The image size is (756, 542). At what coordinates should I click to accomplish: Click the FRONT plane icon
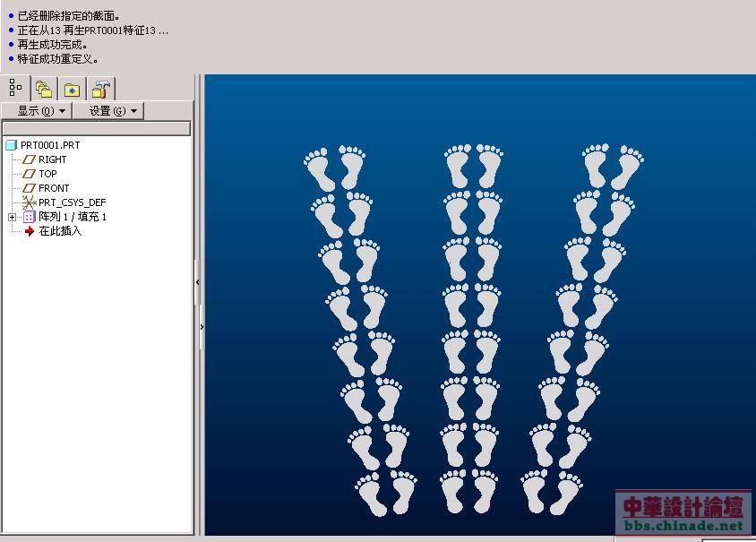[30, 188]
